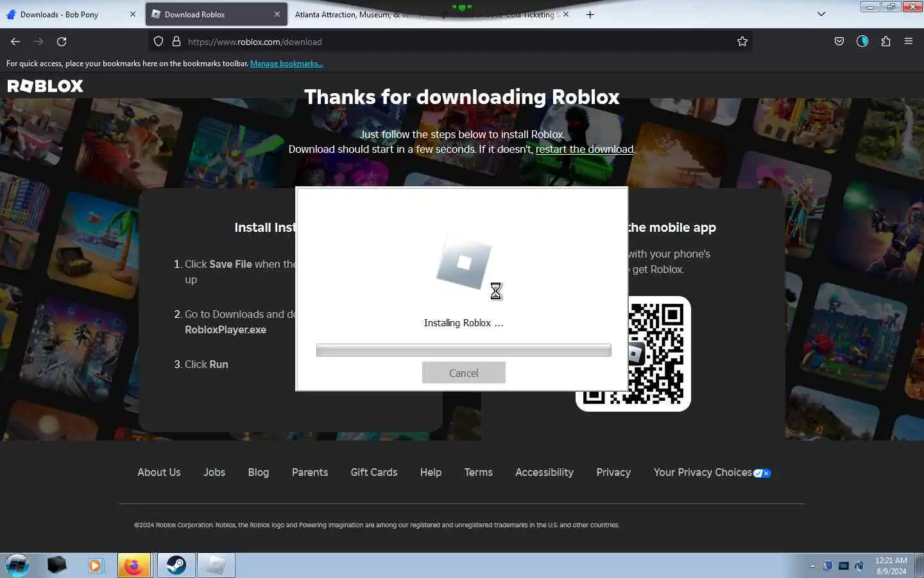Screen dimensions: 924x578
Task: Open Firefox application hamburger menu
Action: [909, 42]
